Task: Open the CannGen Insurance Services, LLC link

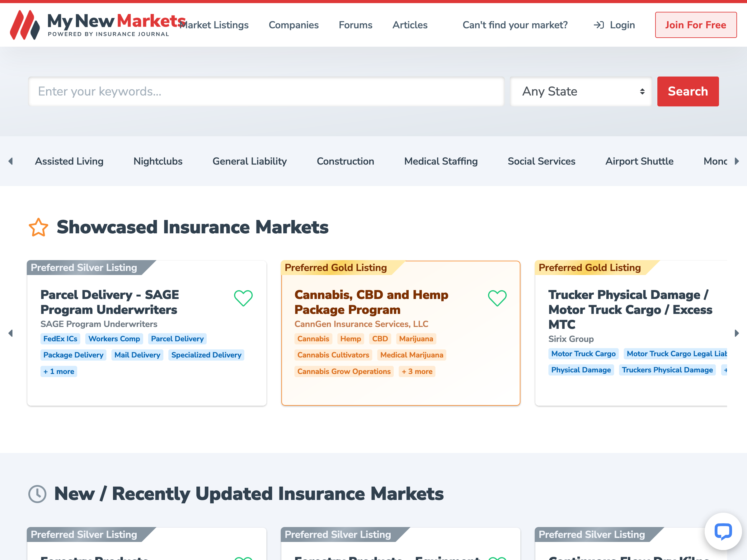Action: coord(361,324)
